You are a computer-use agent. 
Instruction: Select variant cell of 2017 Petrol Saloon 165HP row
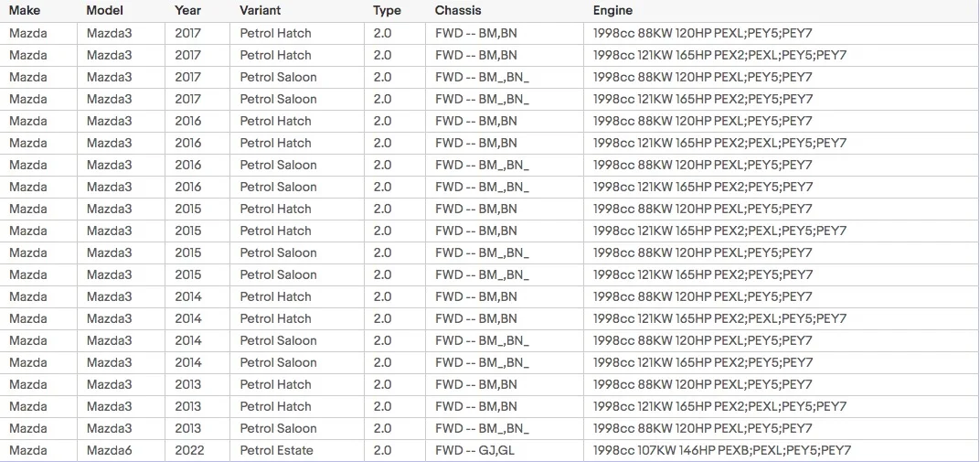(x=297, y=99)
